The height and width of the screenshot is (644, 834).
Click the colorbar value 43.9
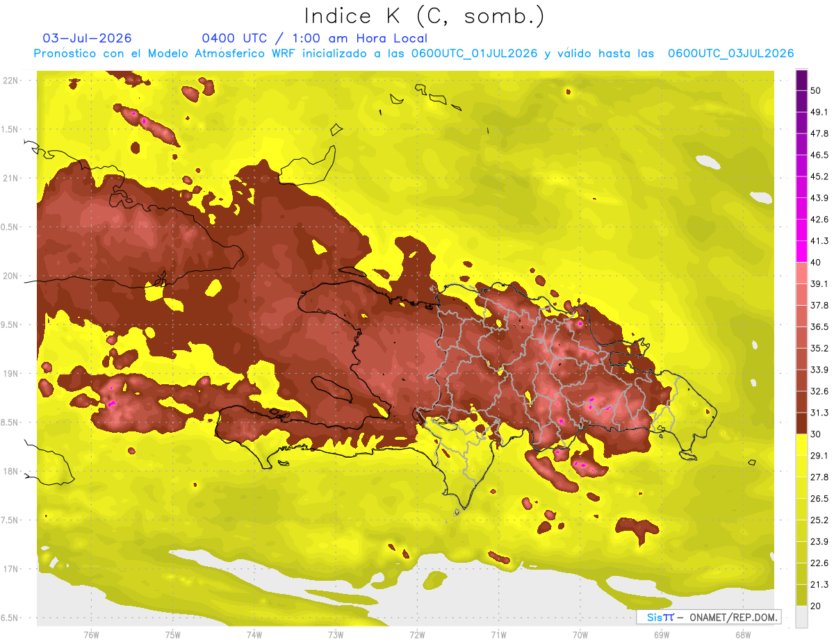819,198
